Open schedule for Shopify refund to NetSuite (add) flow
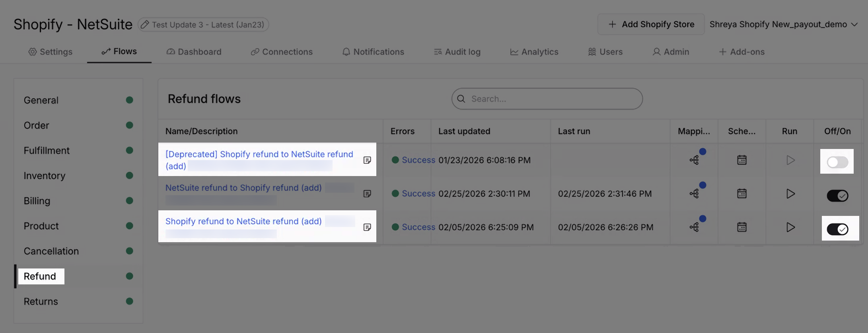Viewport: 868px width, 333px height. (742, 227)
